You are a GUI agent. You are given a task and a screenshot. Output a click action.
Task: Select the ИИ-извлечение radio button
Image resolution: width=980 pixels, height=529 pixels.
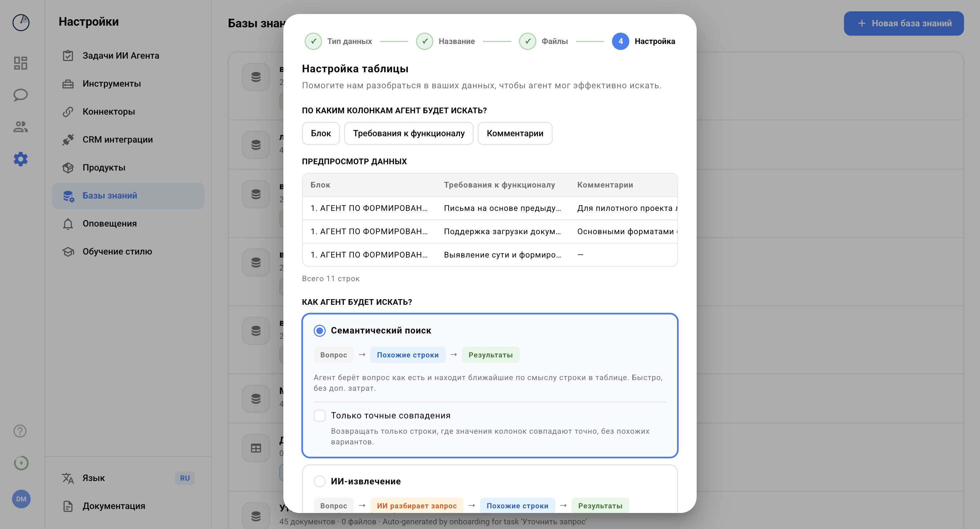[320, 481]
